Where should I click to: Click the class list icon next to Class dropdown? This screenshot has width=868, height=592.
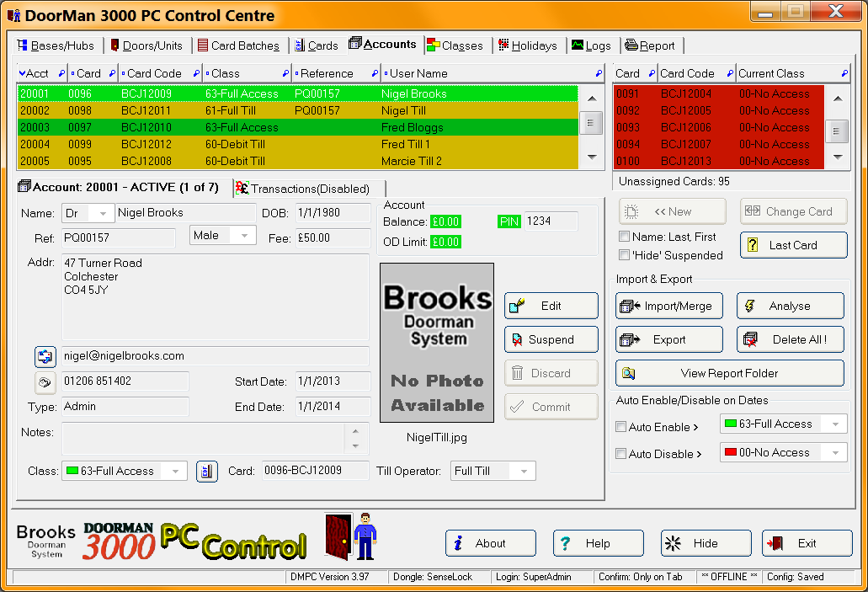coord(206,472)
